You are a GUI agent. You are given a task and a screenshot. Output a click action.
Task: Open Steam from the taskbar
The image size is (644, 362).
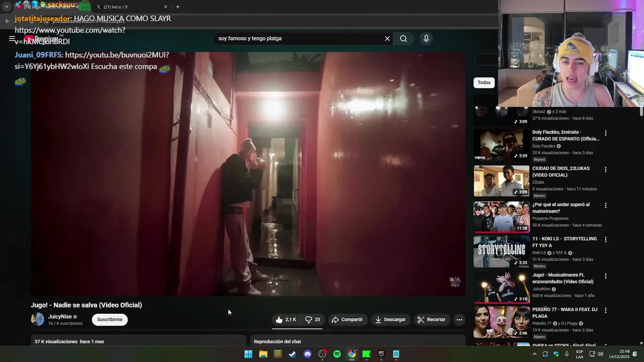click(292, 354)
